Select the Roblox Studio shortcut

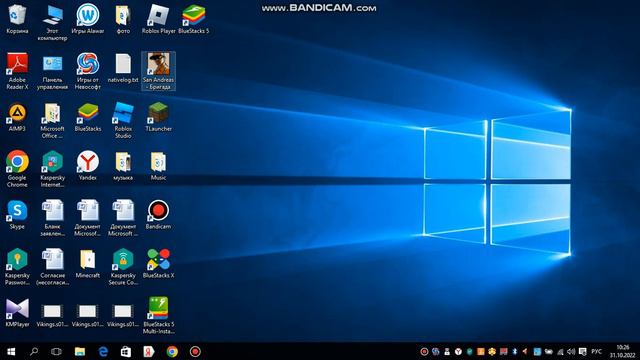pos(123,121)
